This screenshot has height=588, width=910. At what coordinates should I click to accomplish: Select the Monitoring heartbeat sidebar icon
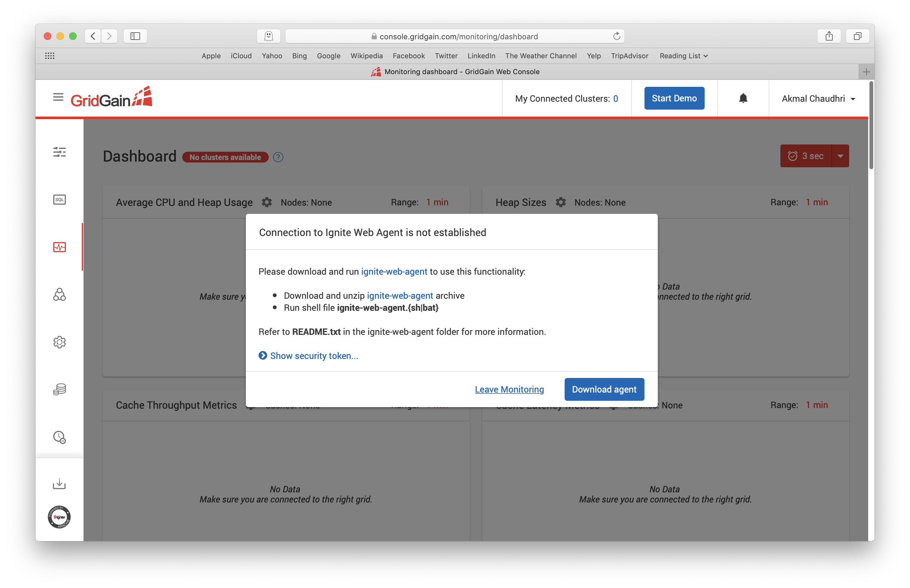[59, 247]
